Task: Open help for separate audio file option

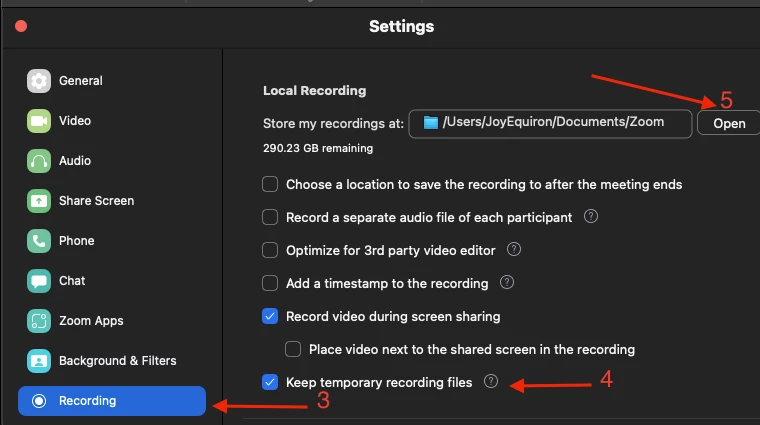Action: coord(590,216)
